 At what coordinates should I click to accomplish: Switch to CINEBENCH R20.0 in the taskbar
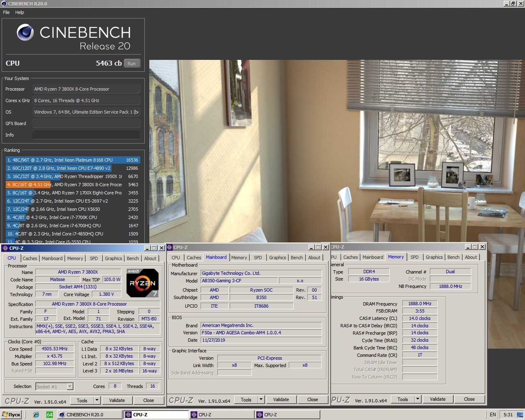pos(89,415)
